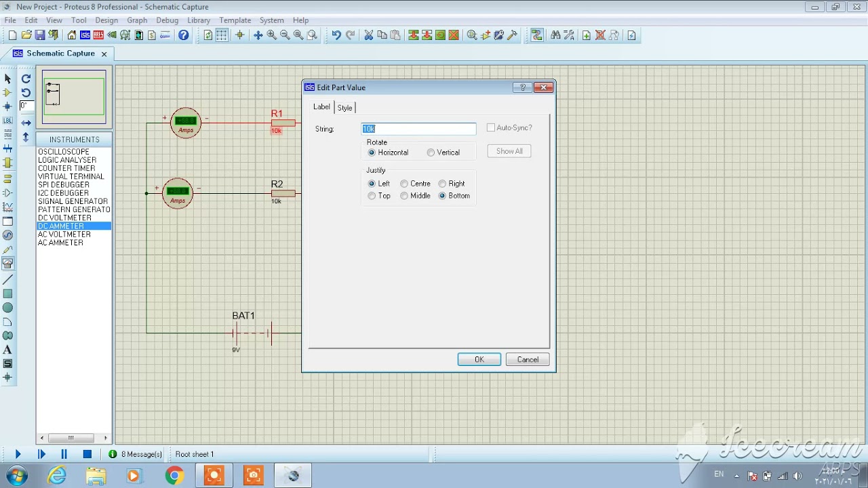868x488 pixels.
Task: Click the Stop simulation button
Action: [x=87, y=454]
